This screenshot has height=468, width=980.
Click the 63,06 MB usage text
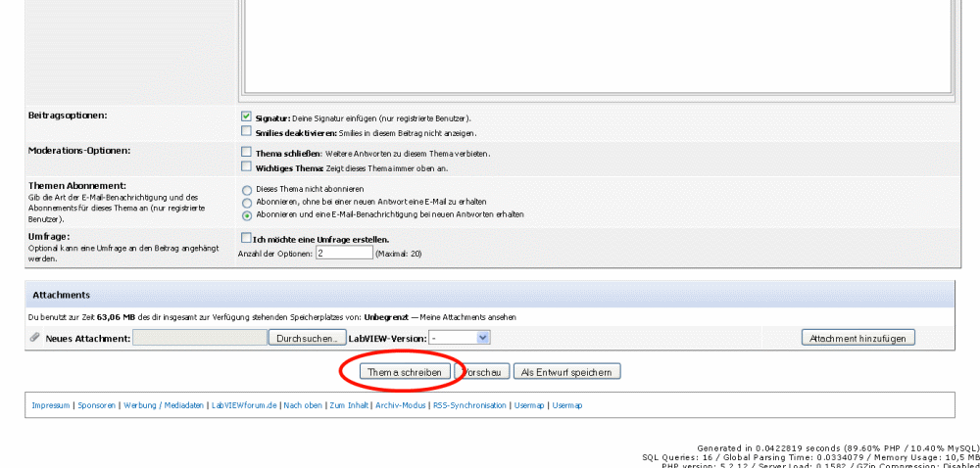tap(117, 317)
